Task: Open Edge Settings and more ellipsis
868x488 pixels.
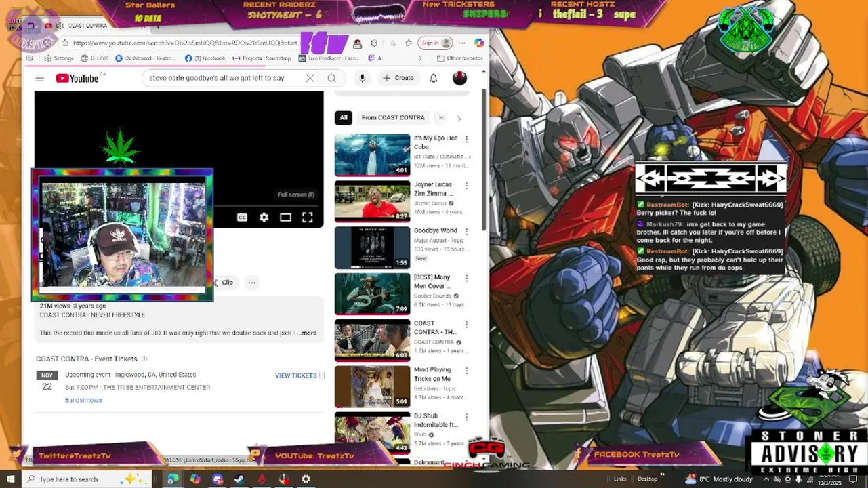Action: [x=461, y=43]
